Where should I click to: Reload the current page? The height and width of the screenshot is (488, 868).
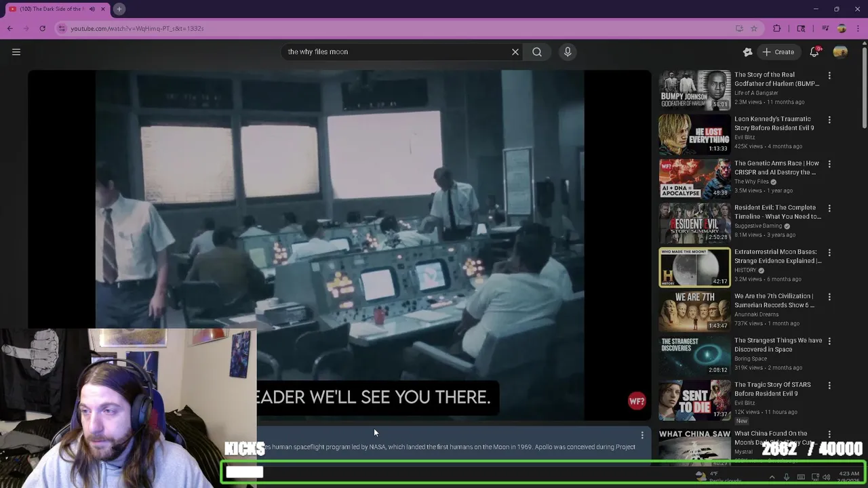coord(42,28)
